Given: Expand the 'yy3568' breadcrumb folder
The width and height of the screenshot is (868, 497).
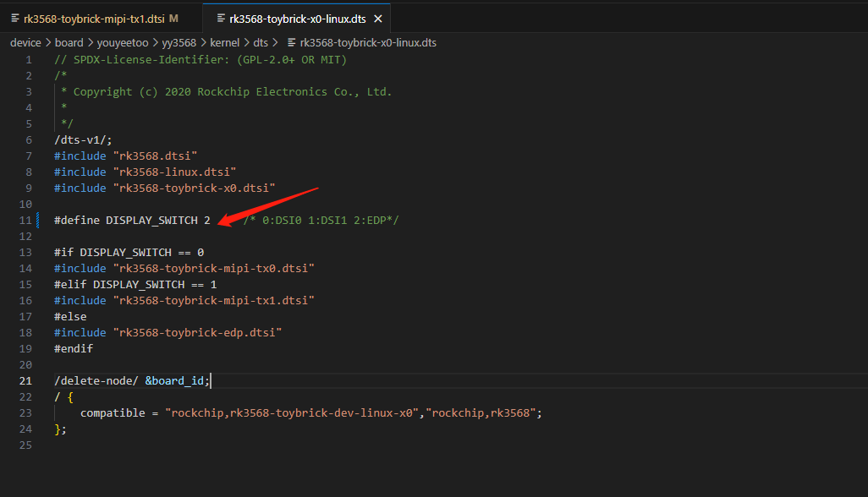Looking at the screenshot, I should pos(179,42).
